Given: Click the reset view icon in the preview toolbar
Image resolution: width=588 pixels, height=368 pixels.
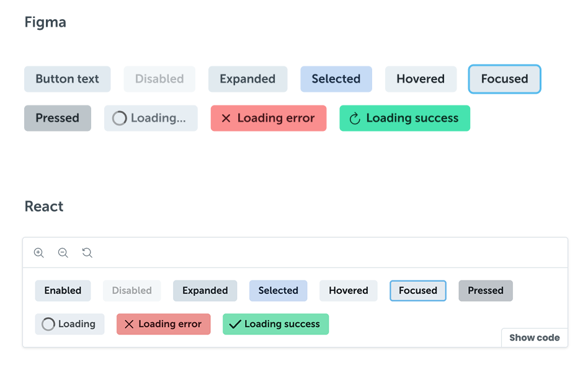Looking at the screenshot, I should point(87,253).
